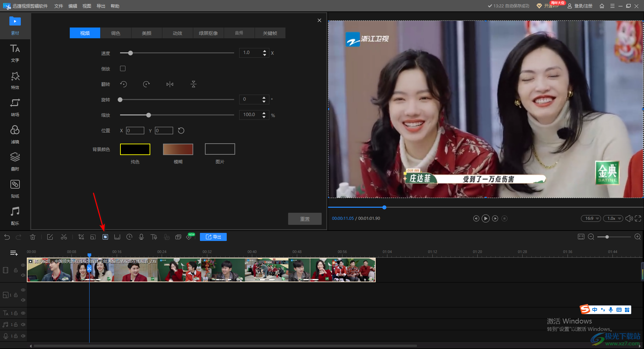Switch to the 调色 tab

pyautogui.click(x=116, y=33)
